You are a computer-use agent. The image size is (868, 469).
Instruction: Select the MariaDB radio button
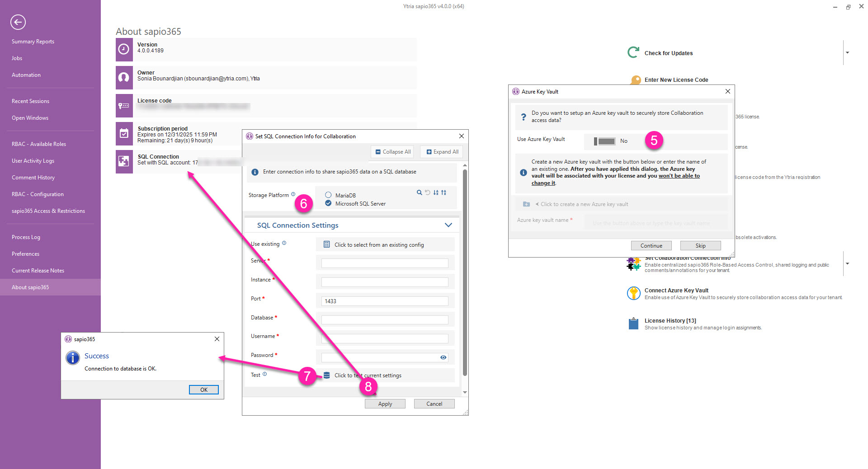328,195
